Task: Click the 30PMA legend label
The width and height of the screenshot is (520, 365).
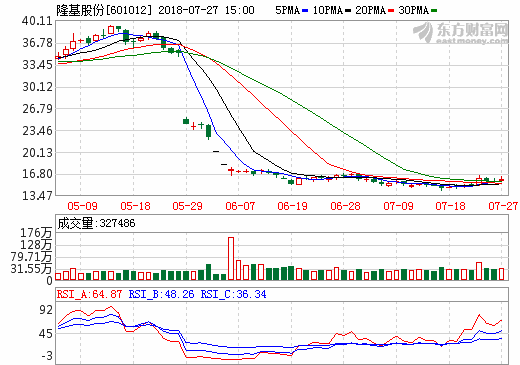Action: (413, 10)
